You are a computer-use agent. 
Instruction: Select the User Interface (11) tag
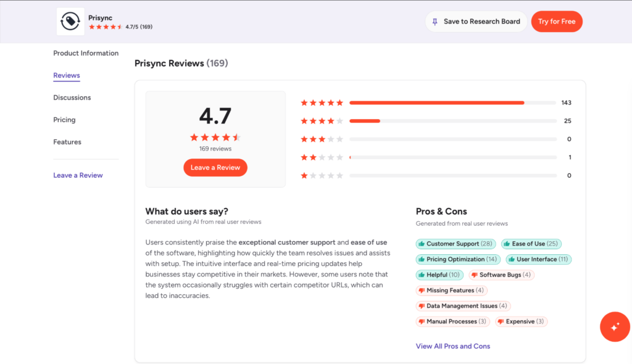pos(538,260)
